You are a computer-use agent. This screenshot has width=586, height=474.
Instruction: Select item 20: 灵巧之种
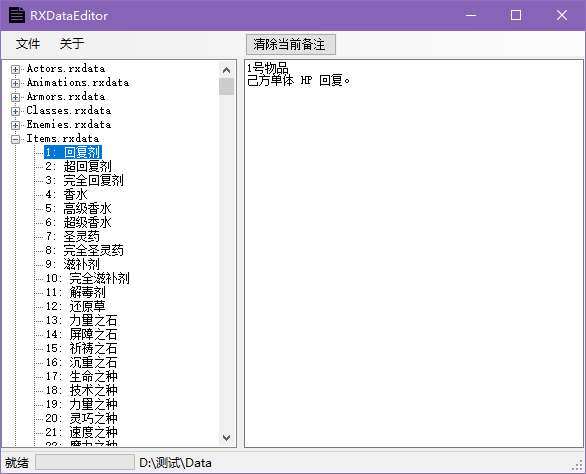[x=81, y=418]
